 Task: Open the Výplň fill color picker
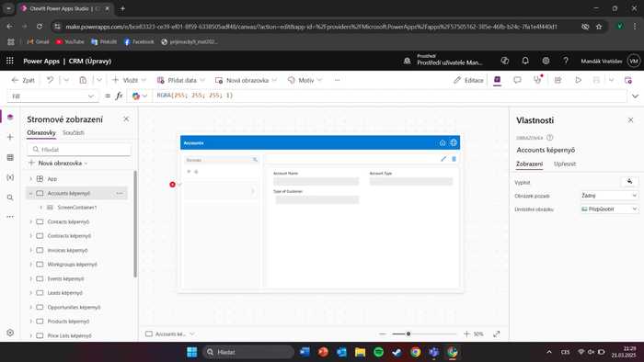coord(629,182)
